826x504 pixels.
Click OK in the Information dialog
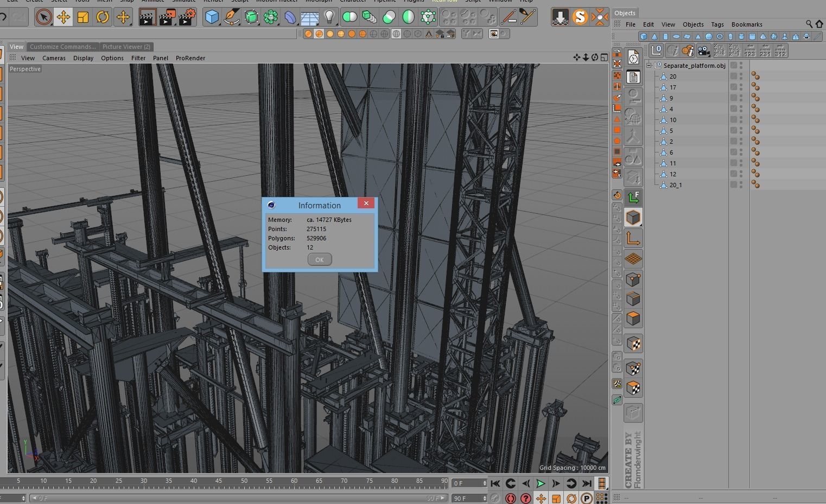(x=319, y=259)
